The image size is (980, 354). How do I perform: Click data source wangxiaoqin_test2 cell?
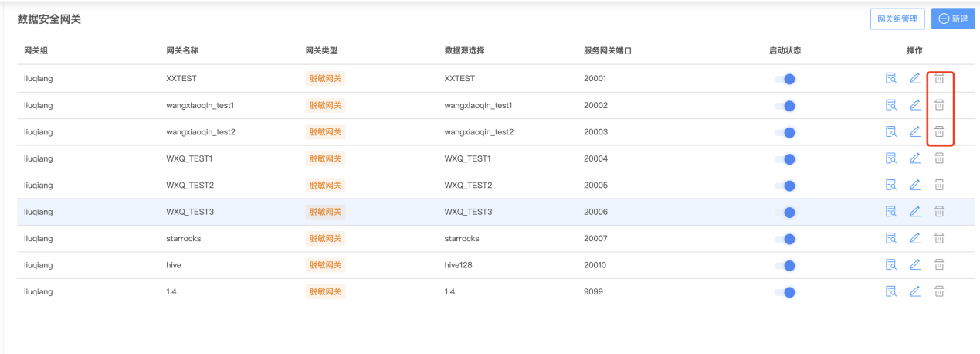pos(479,132)
